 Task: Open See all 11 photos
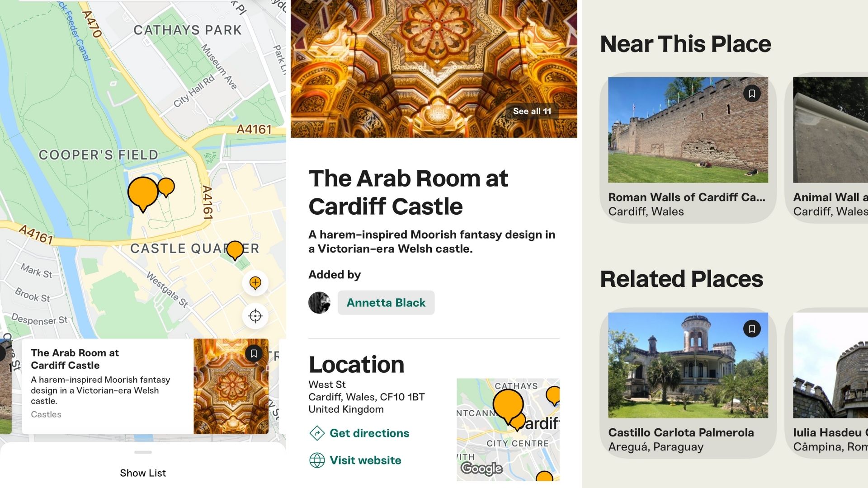pyautogui.click(x=532, y=111)
